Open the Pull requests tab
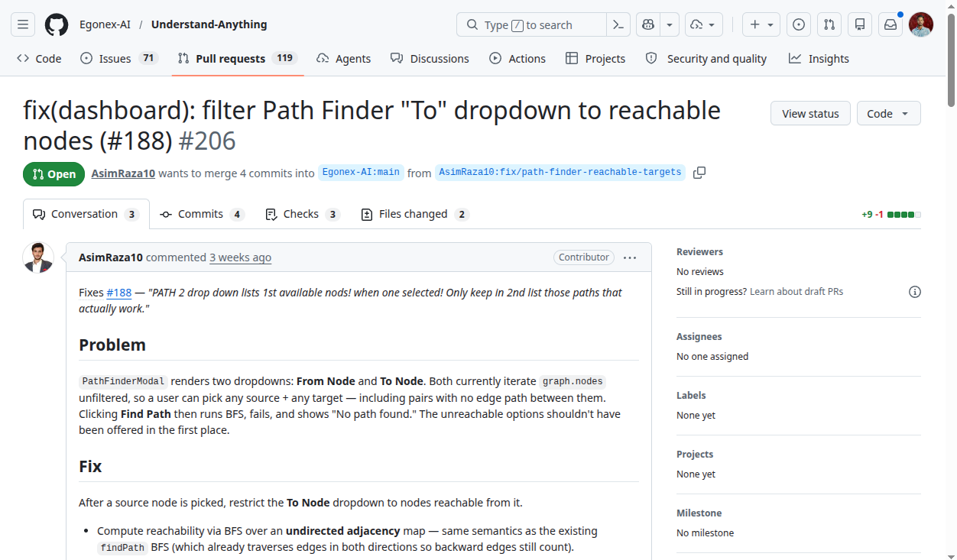This screenshot has height=560, width=957. click(238, 58)
